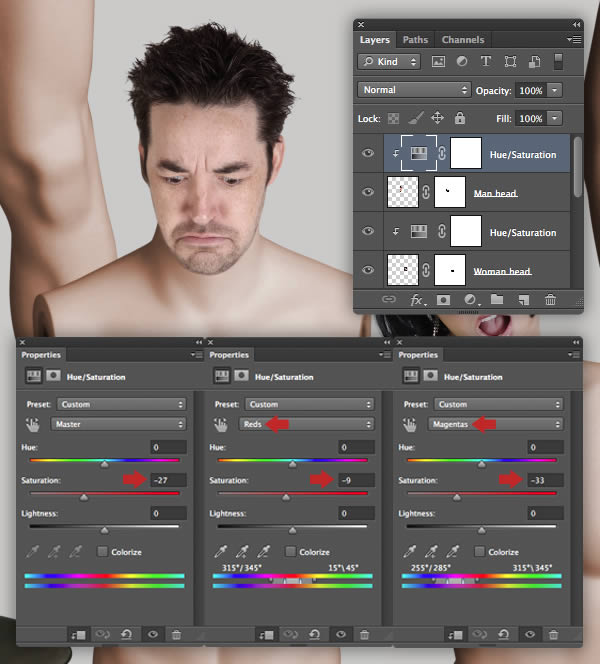The width and height of the screenshot is (600, 664).
Task: Select the Man head layer name
Action: (495, 194)
